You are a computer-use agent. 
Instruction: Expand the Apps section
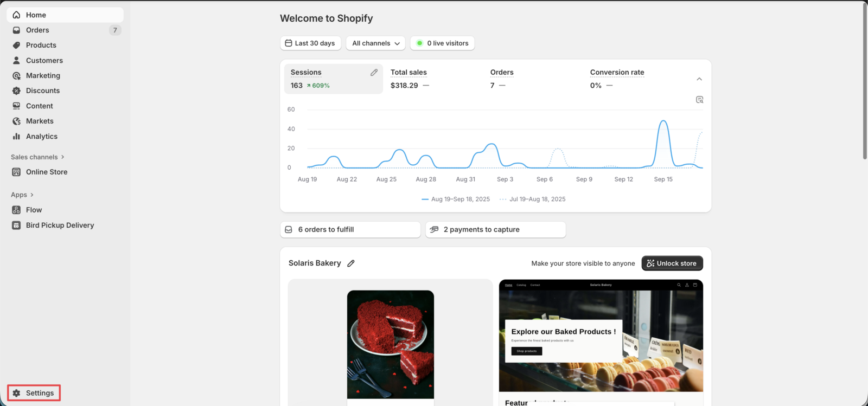coord(22,195)
